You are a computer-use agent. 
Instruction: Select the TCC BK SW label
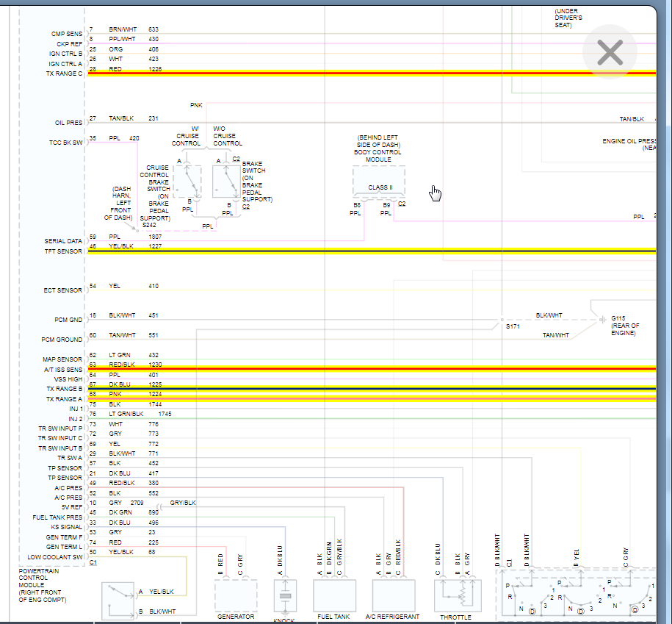65,143
